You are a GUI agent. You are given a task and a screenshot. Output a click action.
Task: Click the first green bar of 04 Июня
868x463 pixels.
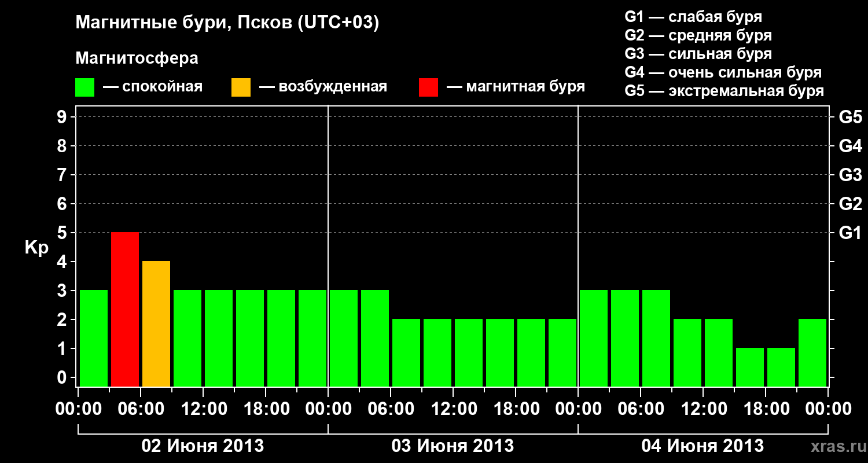point(594,338)
